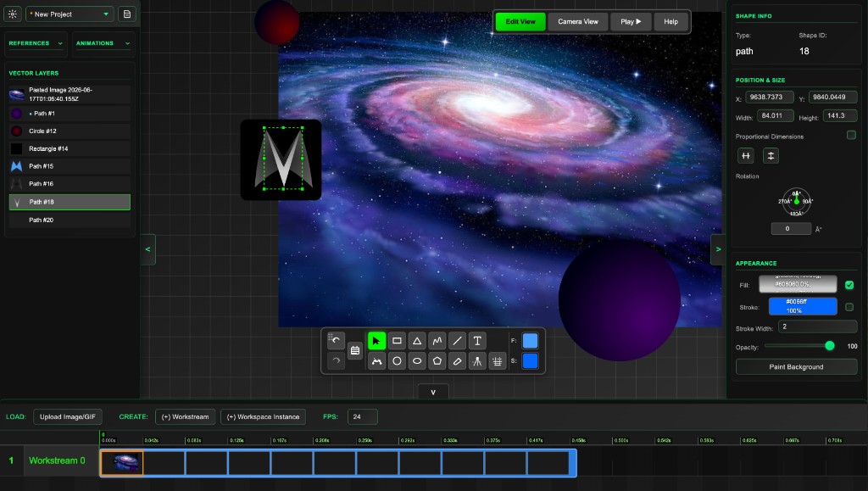Select the arrow selection tool
The width and height of the screenshot is (868, 491).
[x=376, y=340]
